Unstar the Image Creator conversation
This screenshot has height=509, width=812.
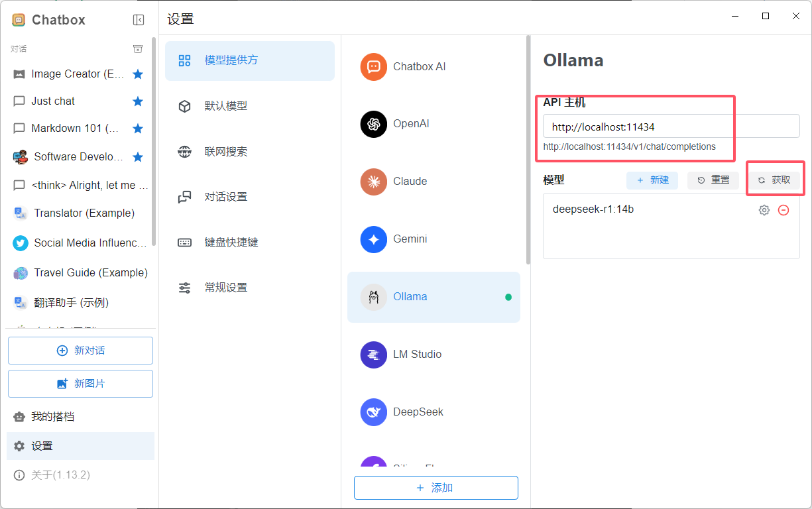pyautogui.click(x=138, y=74)
